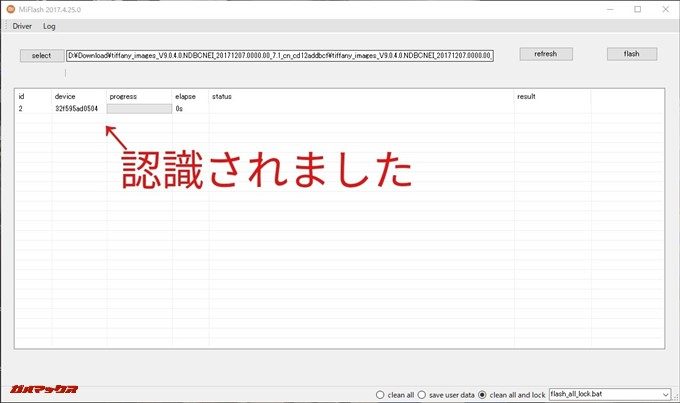
Task: Click the refresh button
Action: click(x=545, y=54)
